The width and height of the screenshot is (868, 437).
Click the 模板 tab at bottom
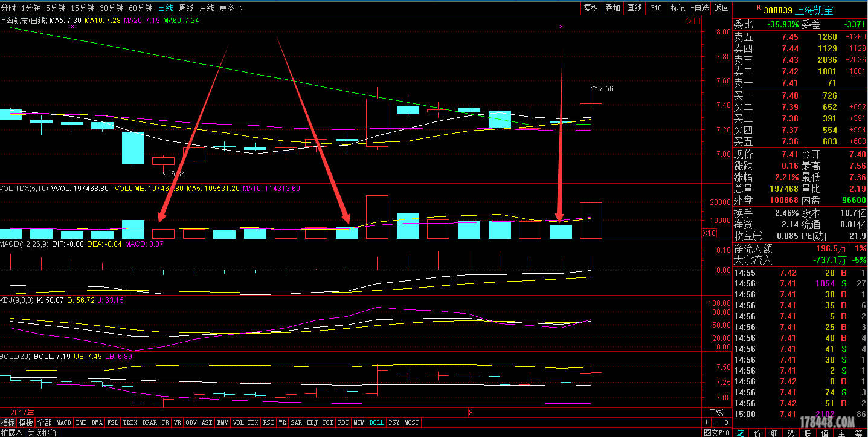click(x=26, y=422)
